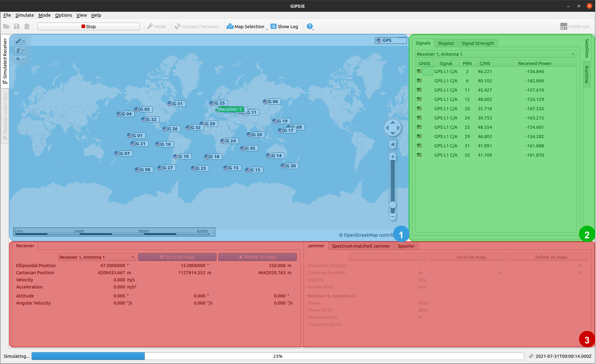
Task: Click Go to (in map) for Receiver
Action: tap(177, 257)
